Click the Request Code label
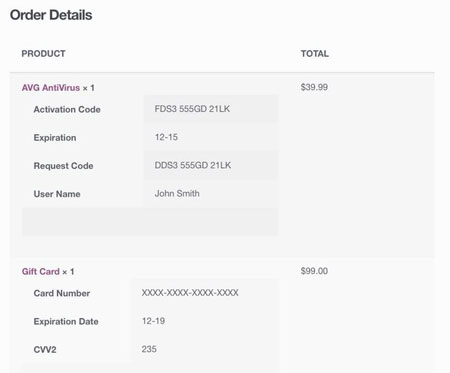Image resolution: width=450 pixels, height=373 pixels. [x=63, y=166]
